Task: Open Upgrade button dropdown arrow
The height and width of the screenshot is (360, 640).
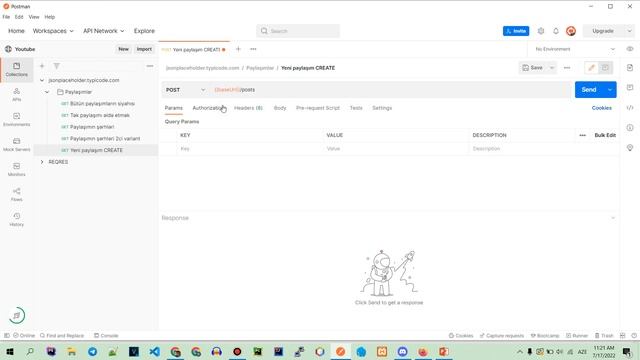Action: pyautogui.click(x=629, y=31)
